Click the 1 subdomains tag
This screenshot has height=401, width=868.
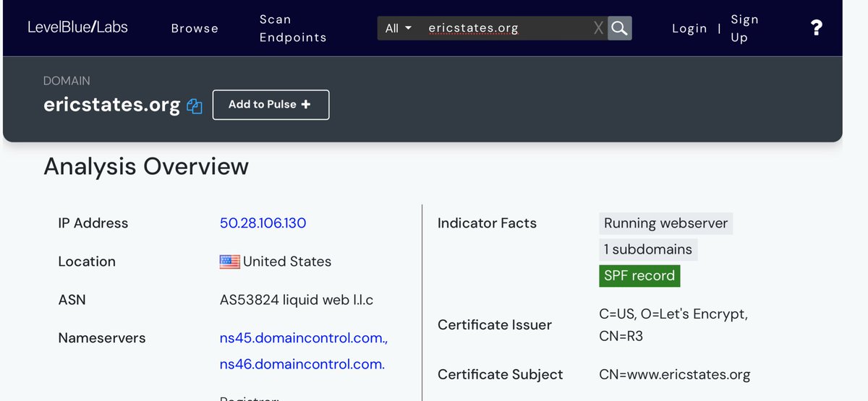pyautogui.click(x=648, y=249)
